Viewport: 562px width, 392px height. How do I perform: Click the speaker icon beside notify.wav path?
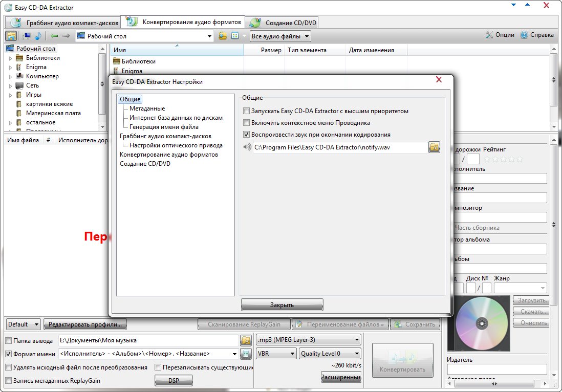(x=247, y=147)
